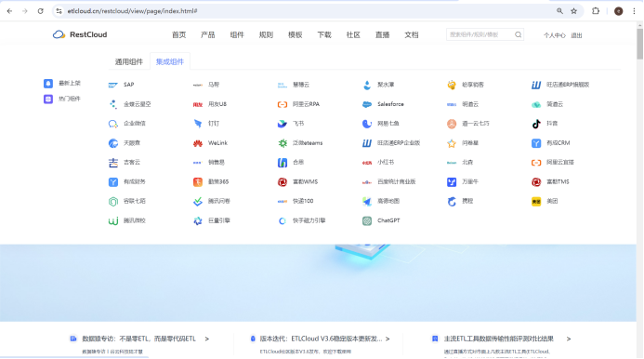Open the 有成CRM component link
Image resolution: width=644 pixels, height=359 pixels.
tap(559, 143)
